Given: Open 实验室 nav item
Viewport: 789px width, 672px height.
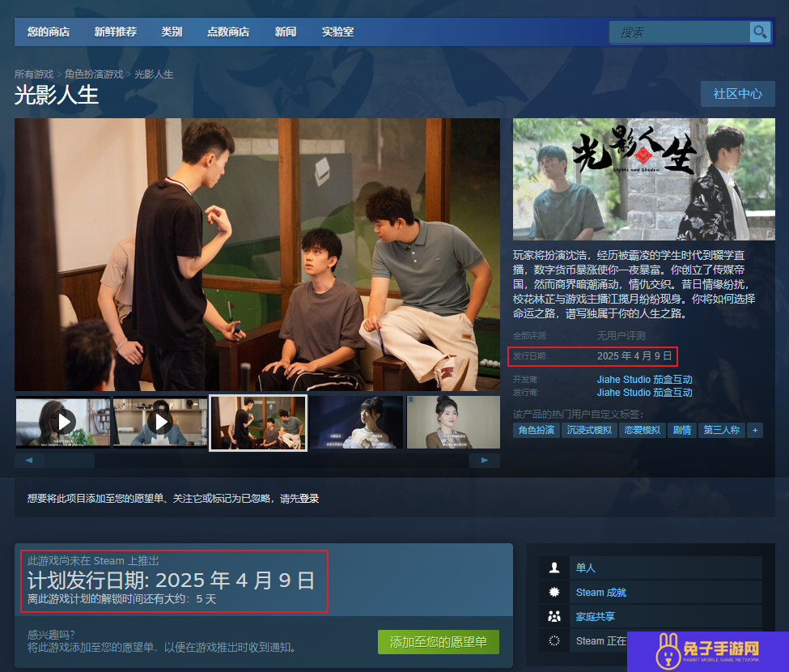Looking at the screenshot, I should pos(337,32).
